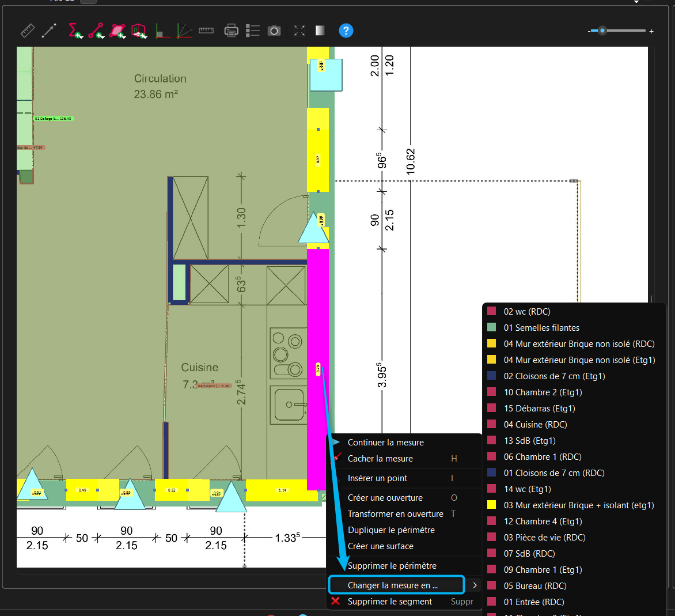The width and height of the screenshot is (675, 616).
Task: Click 'Supprimer le segment' in context menu
Action: (389, 602)
